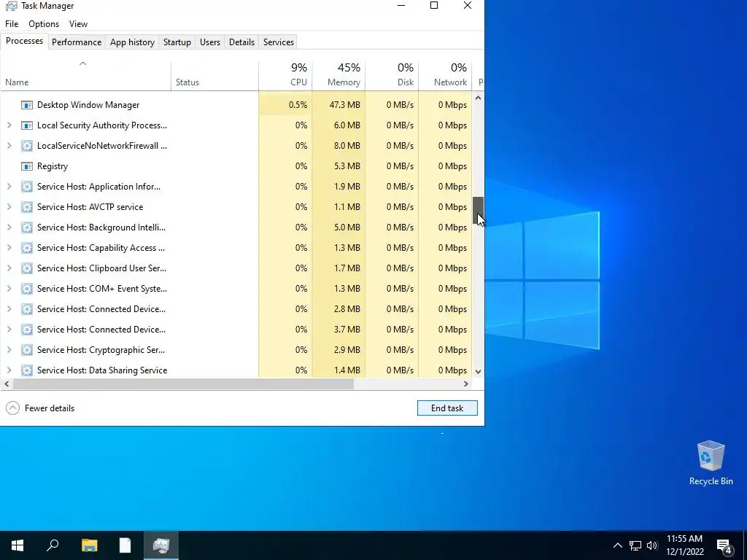Image resolution: width=747 pixels, height=560 pixels.
Task: Expand Service Host: Background Intelli... row
Action: tap(9, 227)
